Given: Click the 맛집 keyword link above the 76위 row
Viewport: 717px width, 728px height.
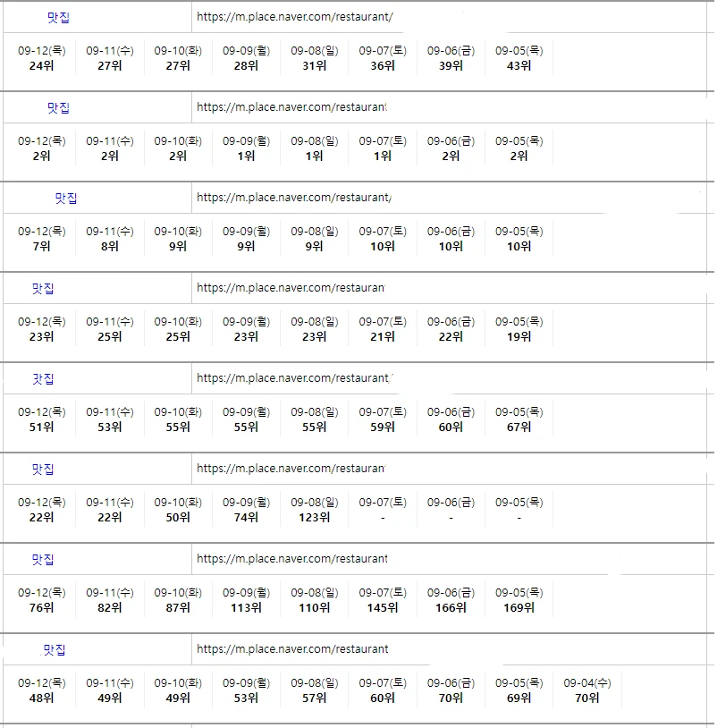Looking at the screenshot, I should 43,560.
